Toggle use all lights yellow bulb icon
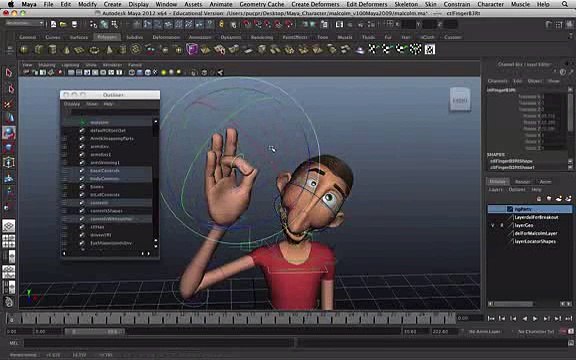Viewport: 576px width, 360px height. (x=163, y=73)
